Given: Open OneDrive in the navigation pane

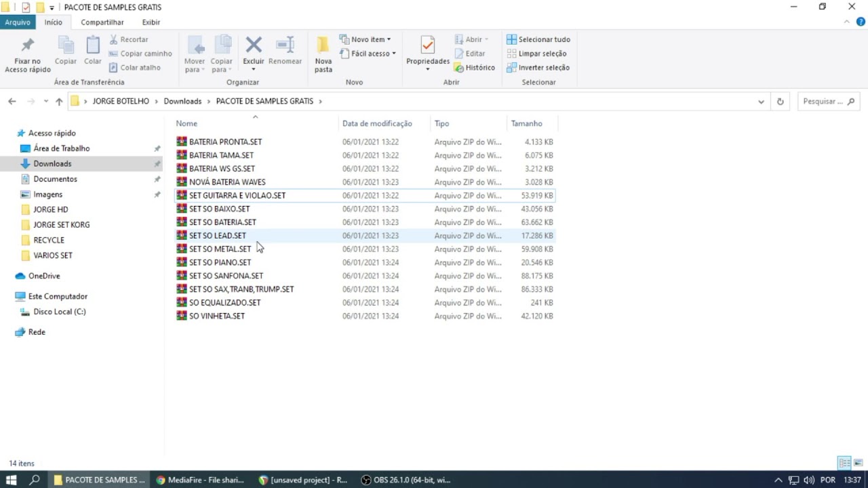Looking at the screenshot, I should [x=44, y=276].
